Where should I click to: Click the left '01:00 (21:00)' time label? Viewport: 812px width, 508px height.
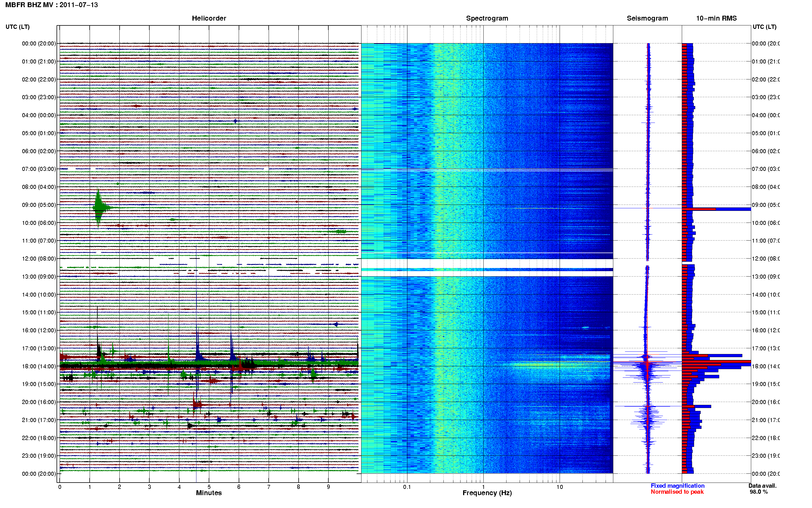click(39, 61)
